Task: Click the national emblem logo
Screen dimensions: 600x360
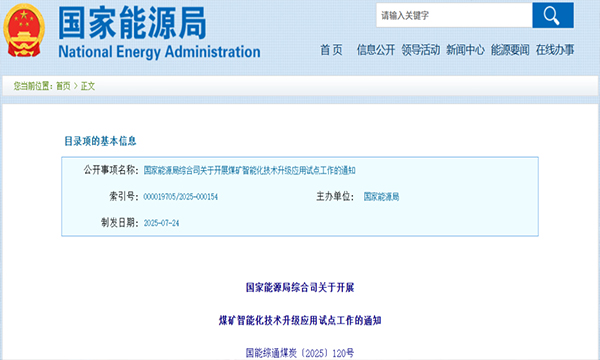Action: pyautogui.click(x=24, y=30)
